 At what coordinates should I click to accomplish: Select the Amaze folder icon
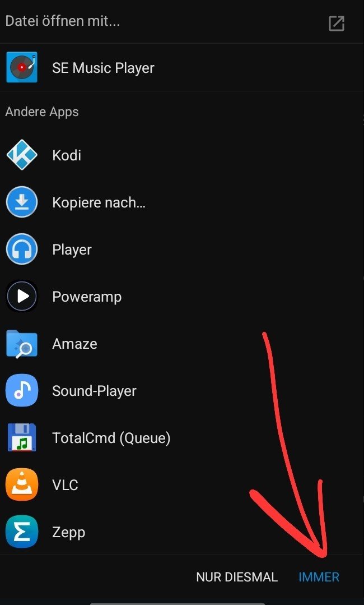[22, 343]
